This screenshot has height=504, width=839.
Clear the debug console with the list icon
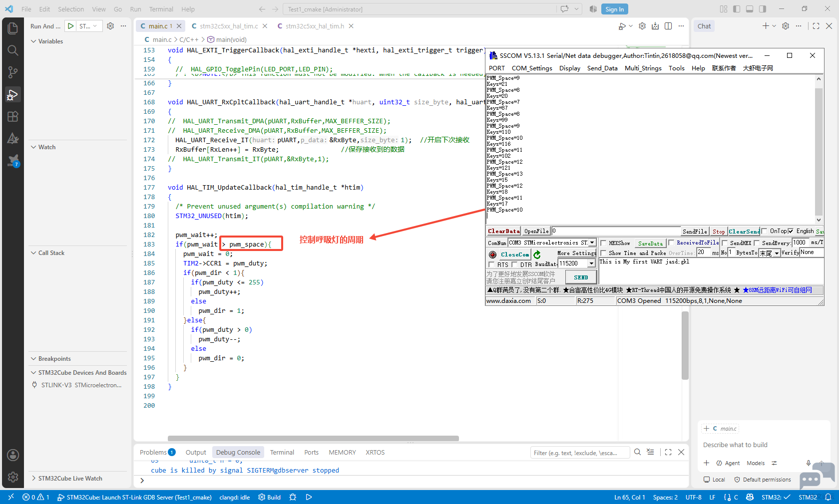pos(650,452)
